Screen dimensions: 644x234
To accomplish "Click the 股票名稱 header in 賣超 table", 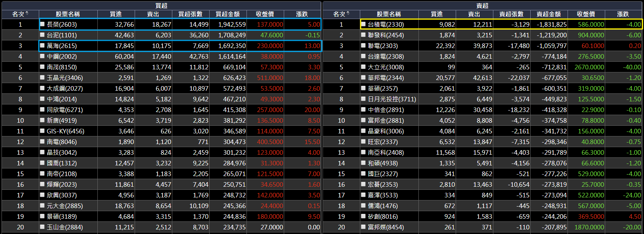I will pos(389,14).
